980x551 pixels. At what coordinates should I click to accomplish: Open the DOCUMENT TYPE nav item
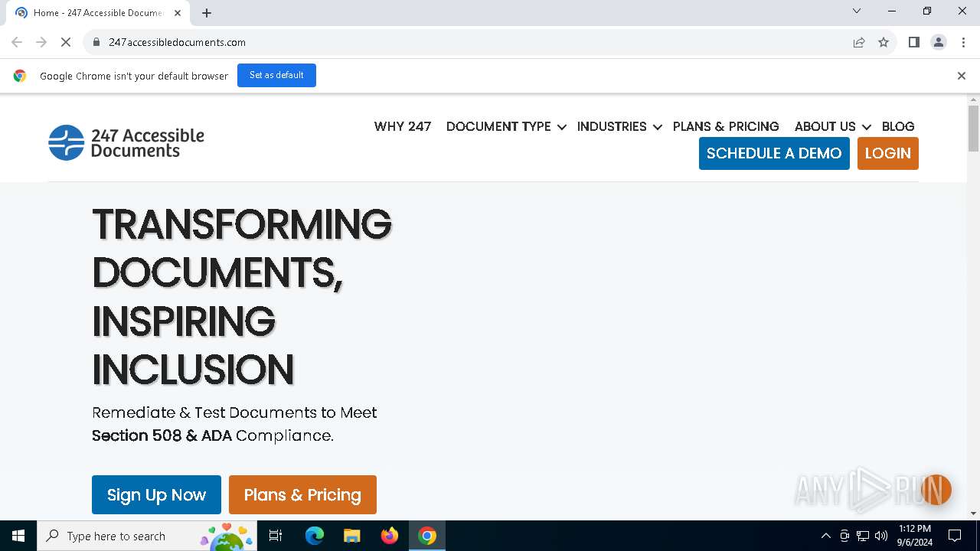coord(498,126)
